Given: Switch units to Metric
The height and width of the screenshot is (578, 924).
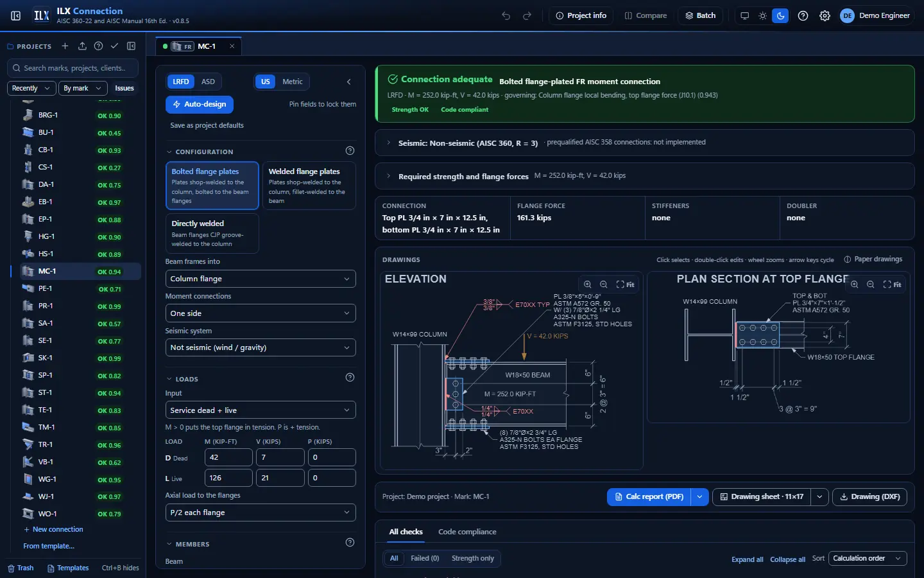Looking at the screenshot, I should pyautogui.click(x=292, y=82).
